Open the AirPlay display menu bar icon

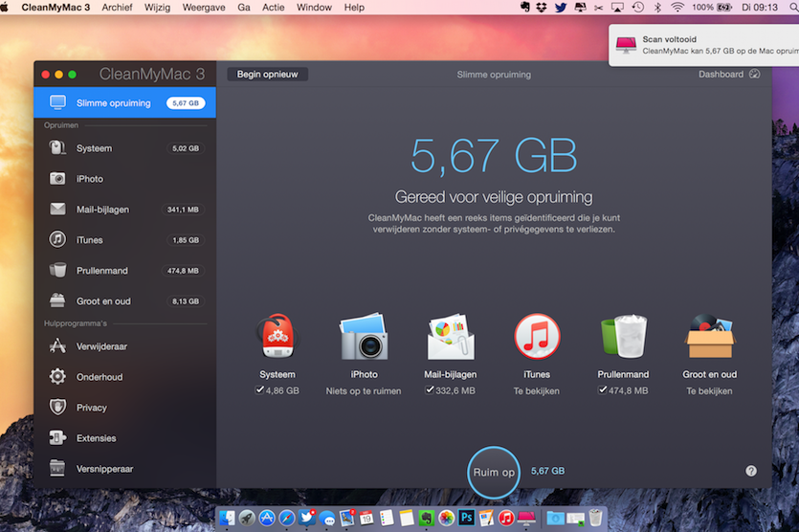click(x=617, y=7)
